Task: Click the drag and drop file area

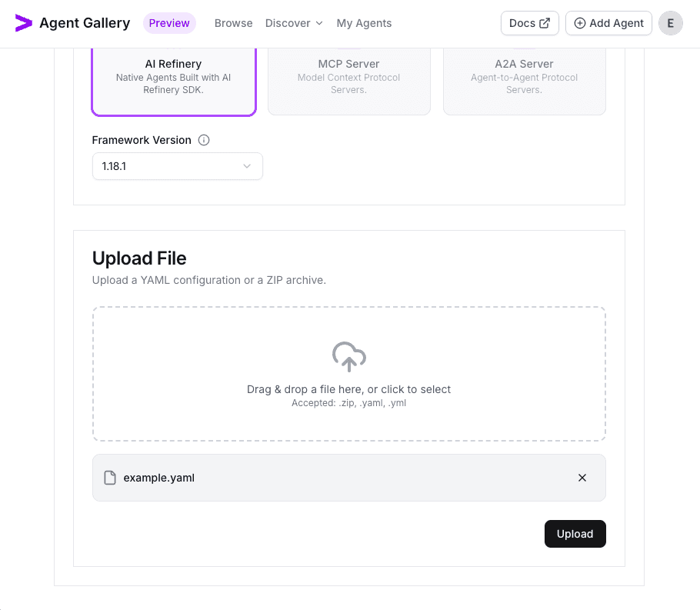Action: [348, 374]
